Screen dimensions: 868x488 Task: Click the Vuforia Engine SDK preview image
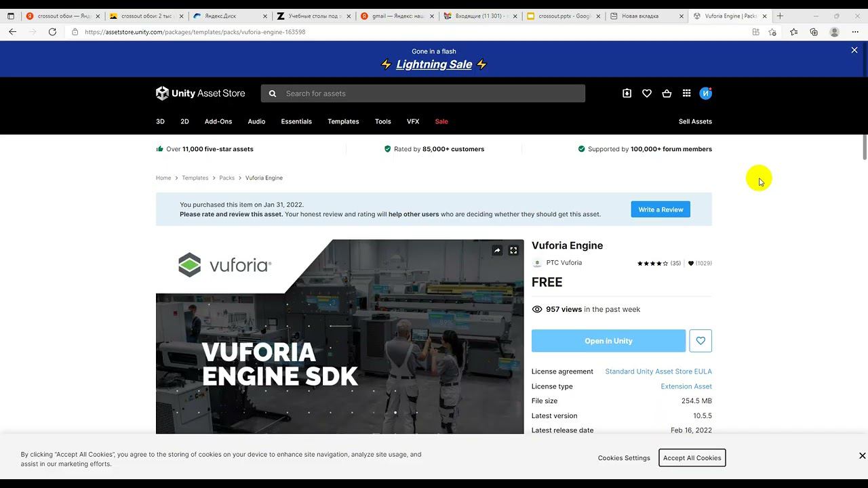(x=340, y=336)
